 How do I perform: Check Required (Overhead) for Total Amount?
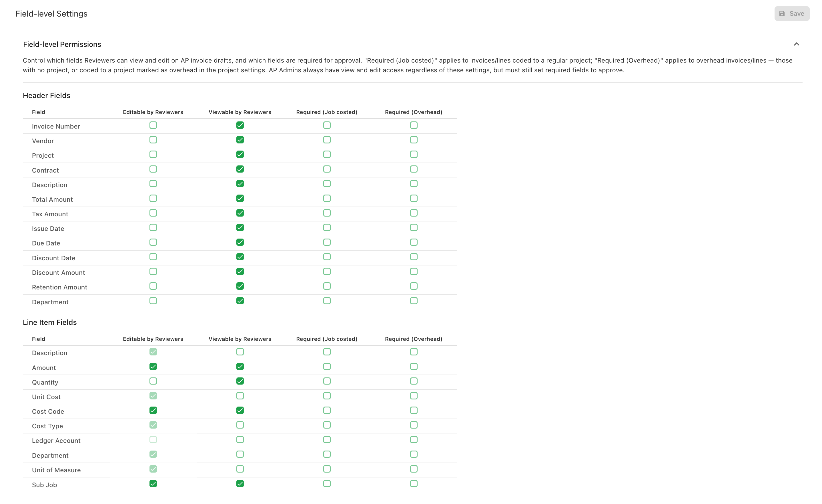coord(414,198)
